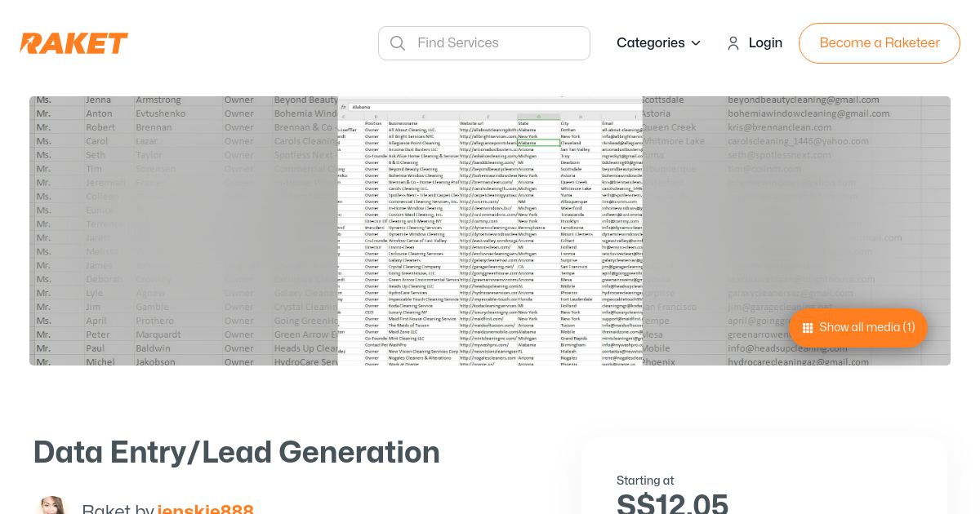This screenshot has width=980, height=514.
Task: Open the jenskie888 seller profile link
Action: point(206,508)
